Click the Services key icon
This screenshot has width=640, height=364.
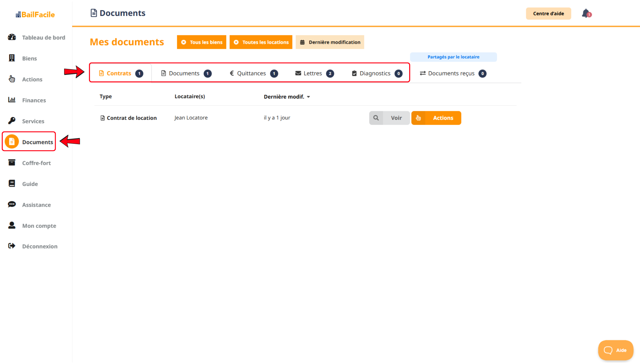click(12, 121)
